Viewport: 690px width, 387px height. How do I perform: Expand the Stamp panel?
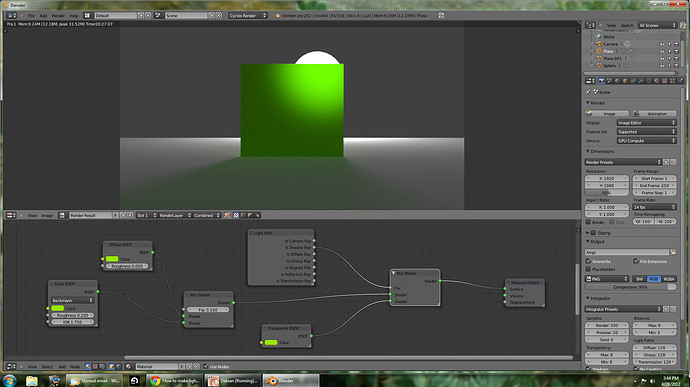pyautogui.click(x=587, y=233)
